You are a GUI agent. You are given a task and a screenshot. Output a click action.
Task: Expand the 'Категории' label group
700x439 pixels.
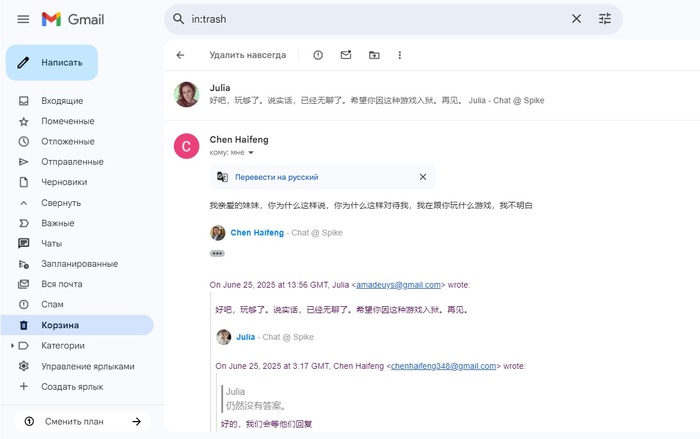coord(12,346)
